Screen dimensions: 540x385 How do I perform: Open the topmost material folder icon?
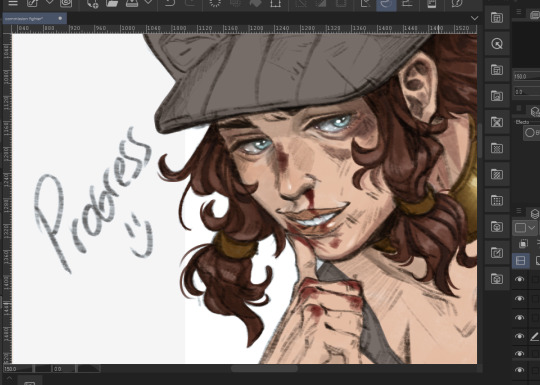point(497,18)
